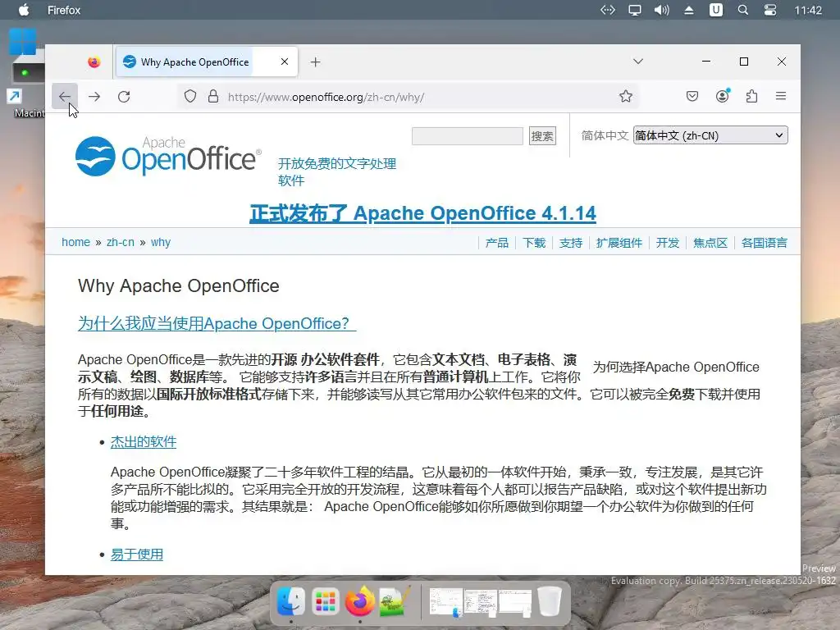Click the eject icon in menu bar
The image size is (840, 630).
(x=689, y=10)
